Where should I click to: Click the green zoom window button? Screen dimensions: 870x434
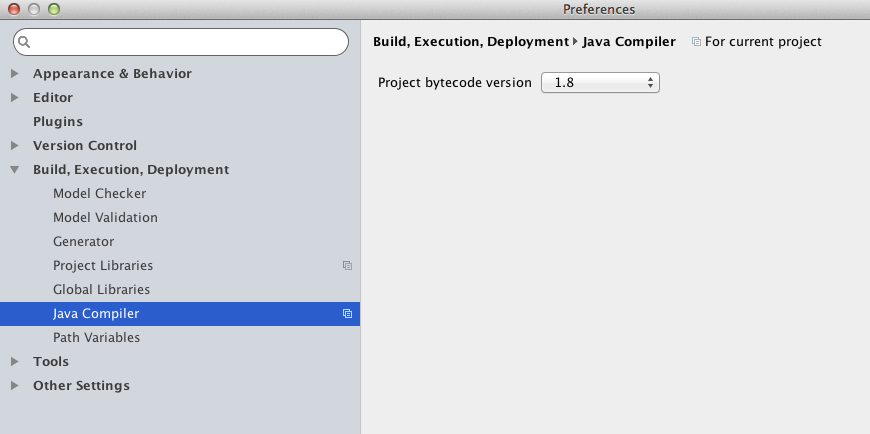(54, 9)
